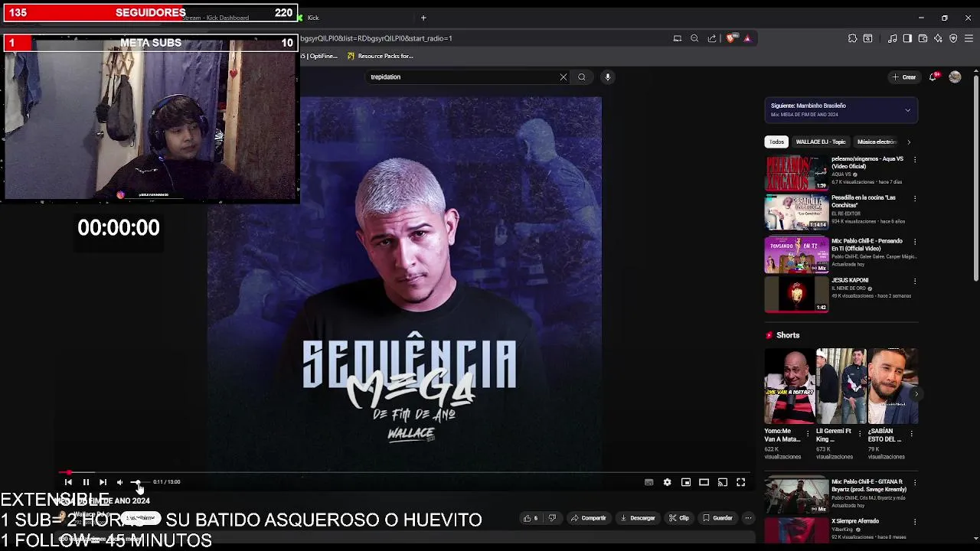980x551 pixels.
Task: Open the music note playlist icon
Action: (892, 38)
